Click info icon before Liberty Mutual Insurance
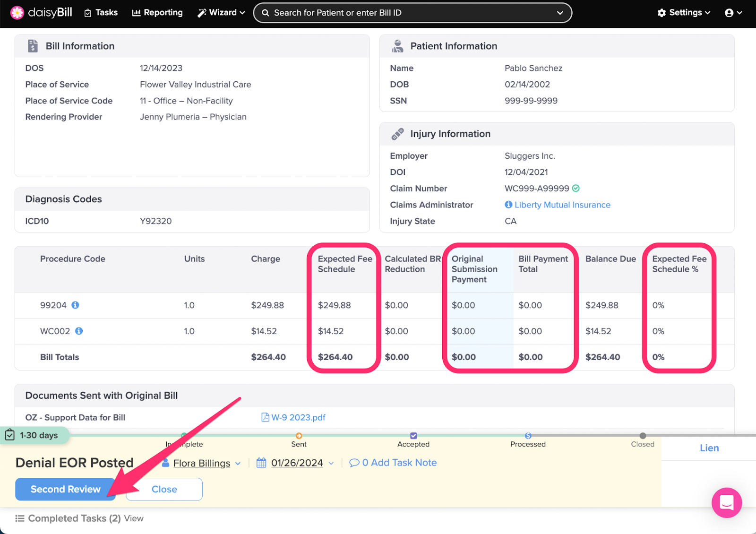 (x=508, y=205)
